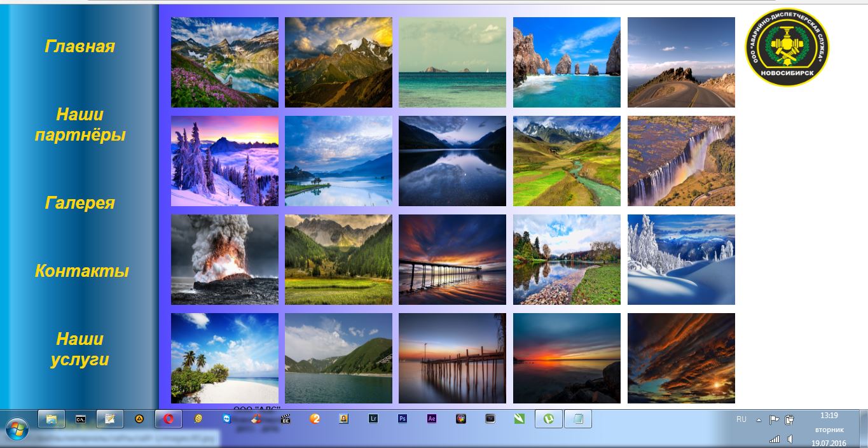868x448 pixels.
Task: Launch Adobe Photoshop from the taskbar
Action: (403, 419)
